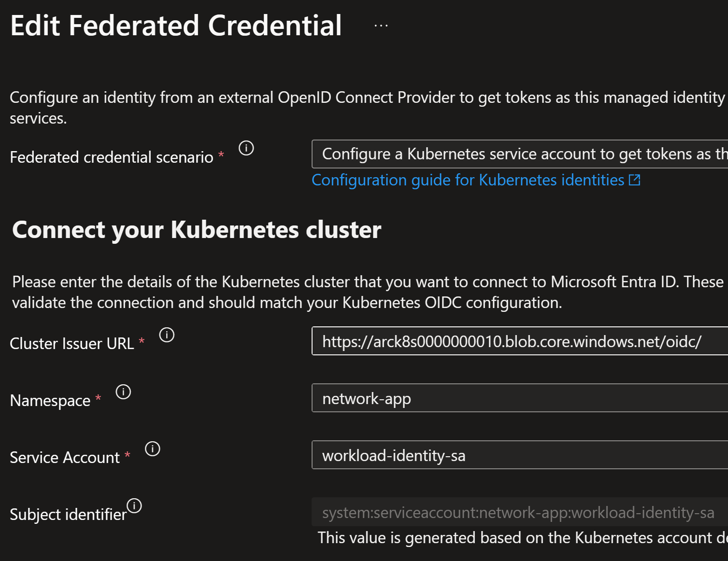
Task: Expand the Federated credential scenario dropdown
Action: click(x=520, y=154)
